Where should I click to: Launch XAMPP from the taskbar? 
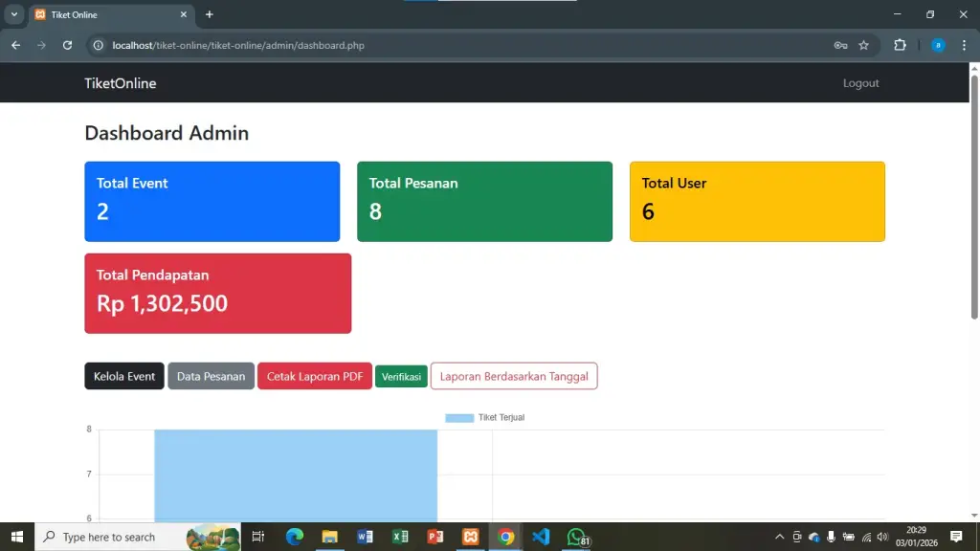click(470, 537)
